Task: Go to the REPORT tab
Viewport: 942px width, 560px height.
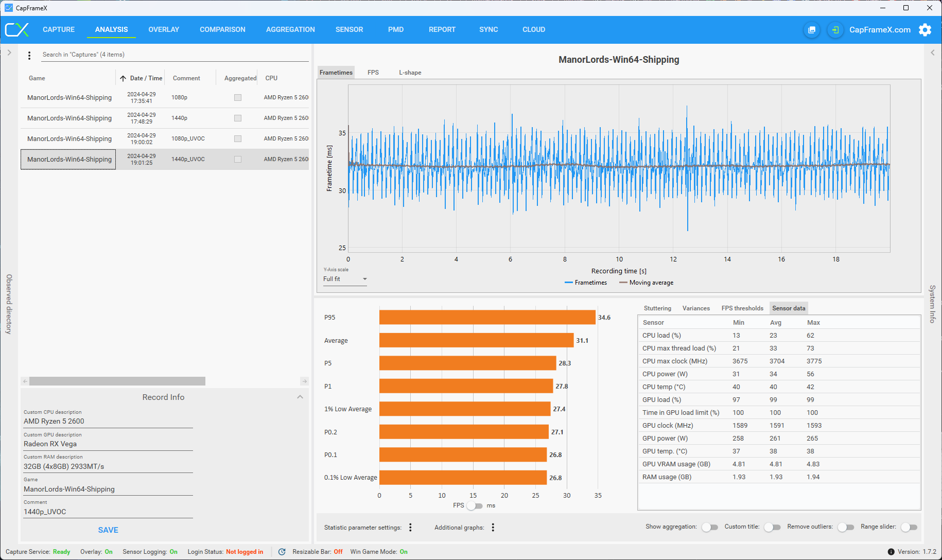Action: pos(442,30)
